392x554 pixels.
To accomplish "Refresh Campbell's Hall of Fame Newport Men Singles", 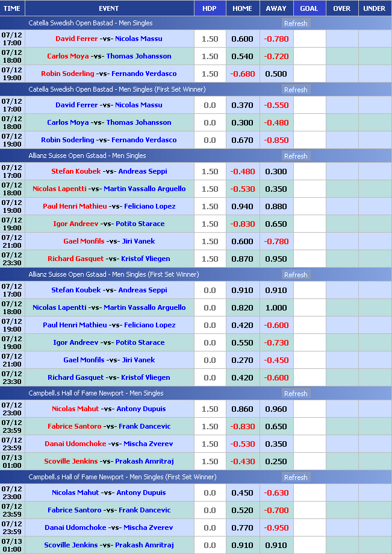I will [x=295, y=394].
